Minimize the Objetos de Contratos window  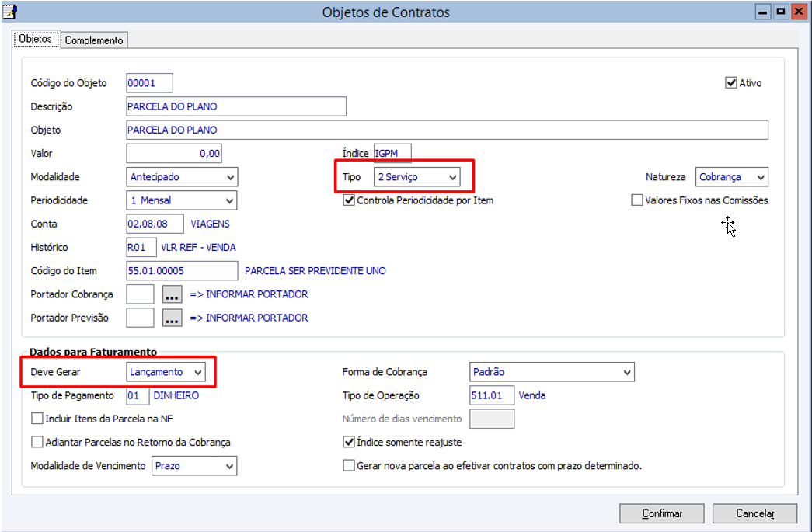click(x=763, y=12)
